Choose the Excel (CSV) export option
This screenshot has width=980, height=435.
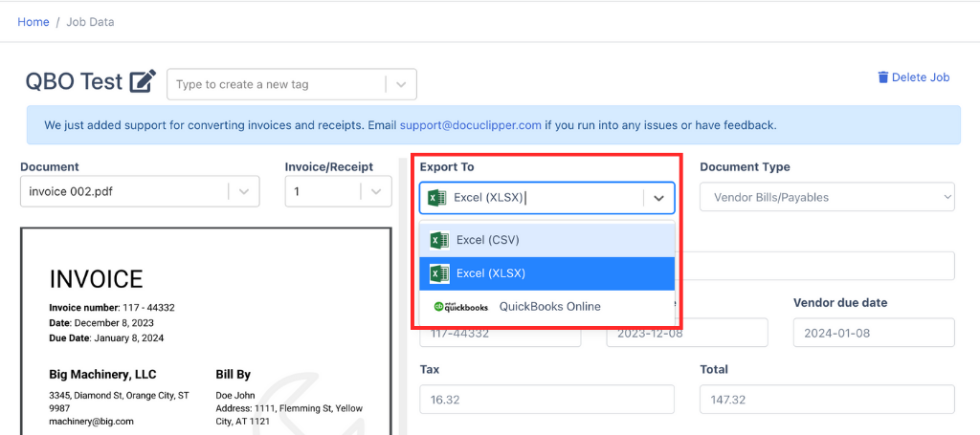tap(546, 240)
